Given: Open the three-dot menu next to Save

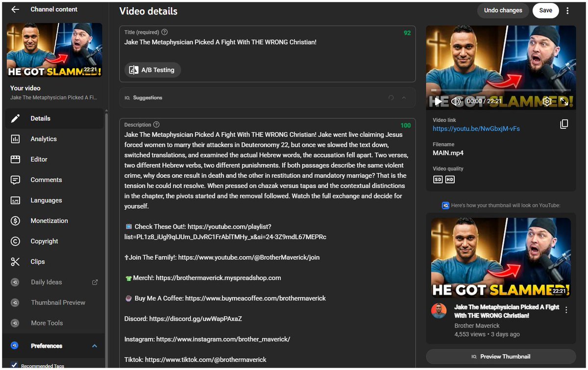Looking at the screenshot, I should point(567,10).
